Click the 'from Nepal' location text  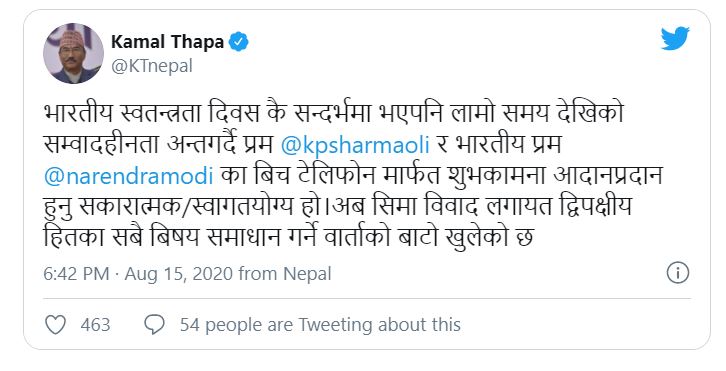click(x=285, y=274)
